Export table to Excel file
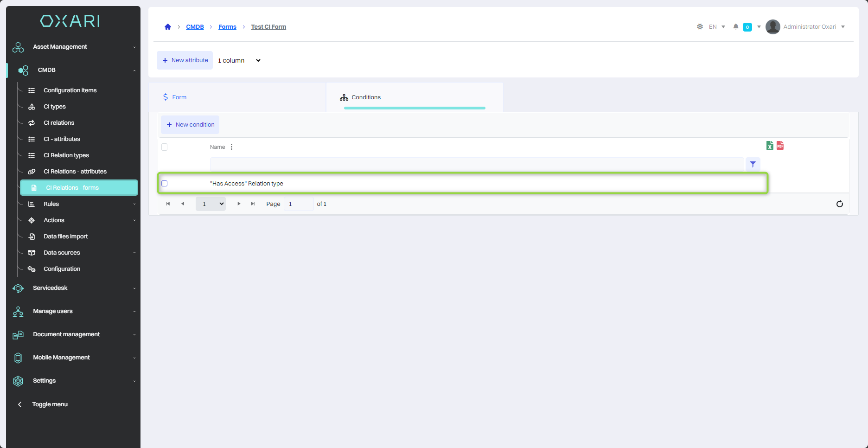The height and width of the screenshot is (448, 868). 770,146
